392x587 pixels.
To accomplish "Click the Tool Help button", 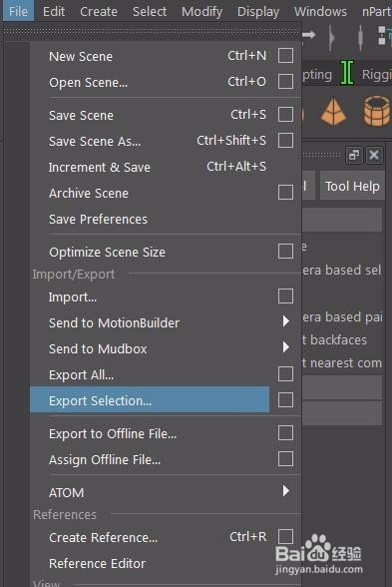I will coord(352,186).
